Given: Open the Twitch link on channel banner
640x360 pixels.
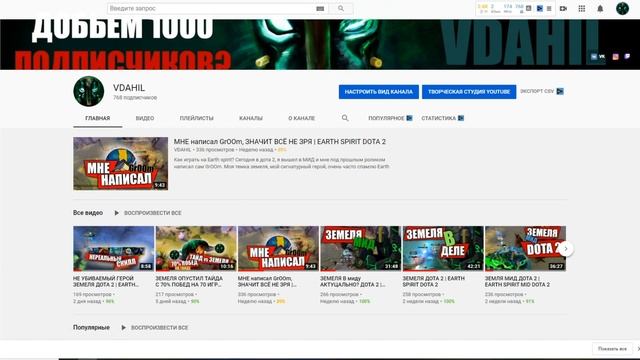Looking at the screenshot, I should coord(627,57).
